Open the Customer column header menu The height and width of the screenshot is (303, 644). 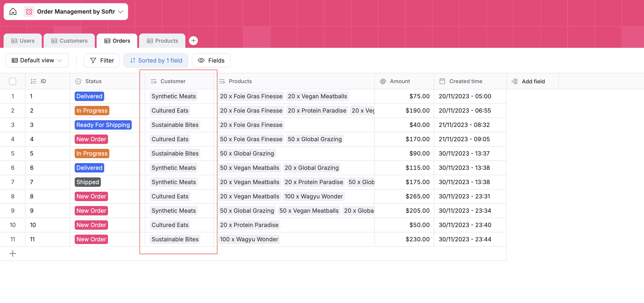[173, 81]
